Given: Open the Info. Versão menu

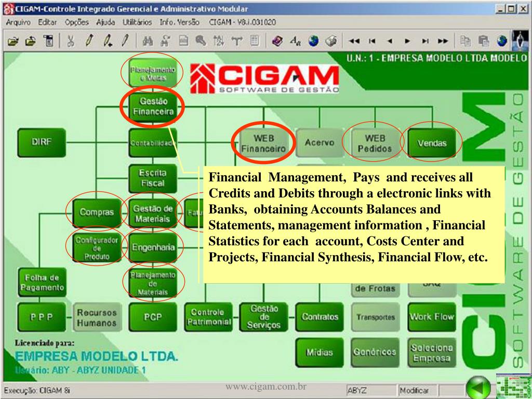Looking at the screenshot, I should (x=180, y=22).
